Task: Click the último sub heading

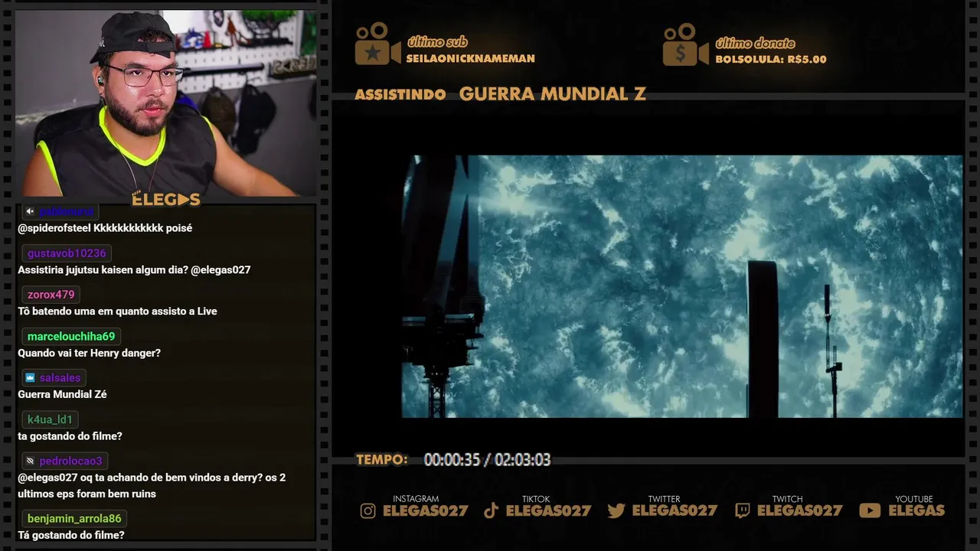Action: 437,42
